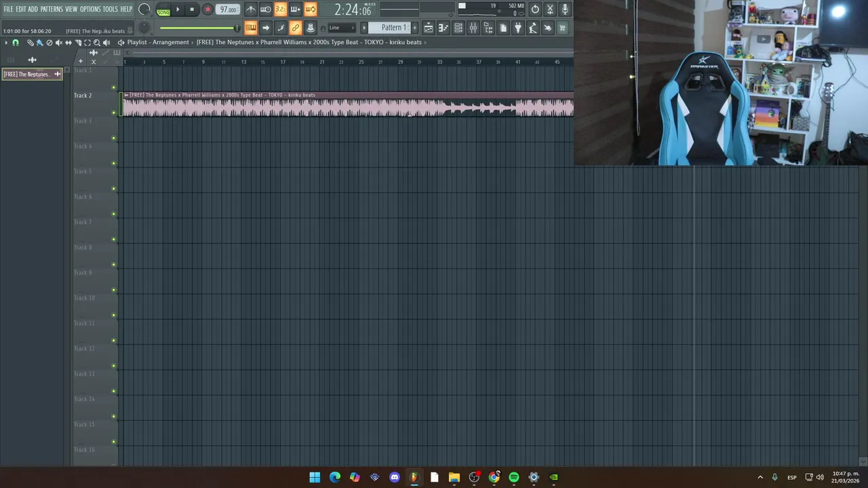
Task: Add a new pattern with plus button
Action: (x=415, y=28)
